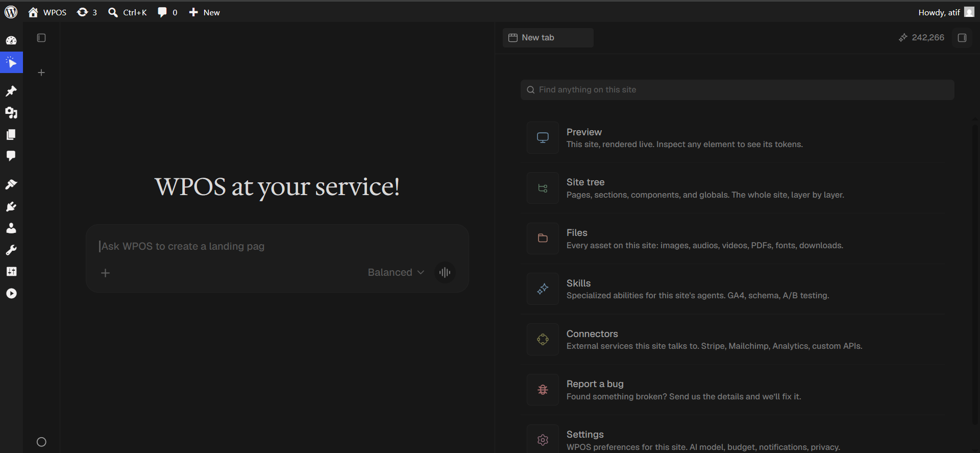Open the WPOS site home link
980x453 pixels.
click(47, 12)
